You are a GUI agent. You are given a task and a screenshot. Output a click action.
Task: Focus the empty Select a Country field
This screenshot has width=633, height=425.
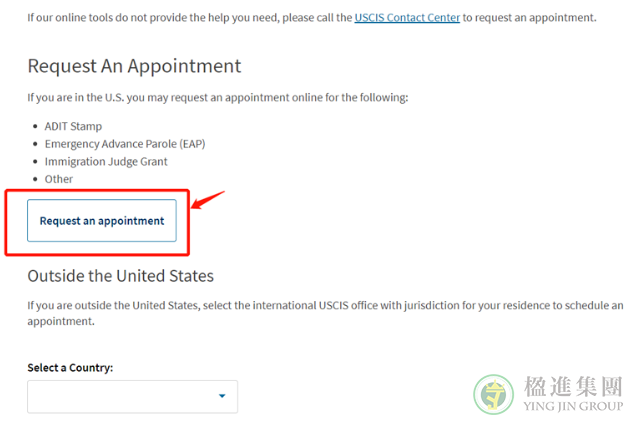tap(132, 397)
